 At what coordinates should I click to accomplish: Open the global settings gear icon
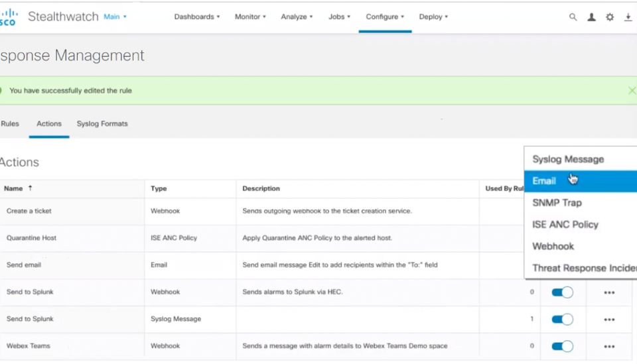coord(610,17)
